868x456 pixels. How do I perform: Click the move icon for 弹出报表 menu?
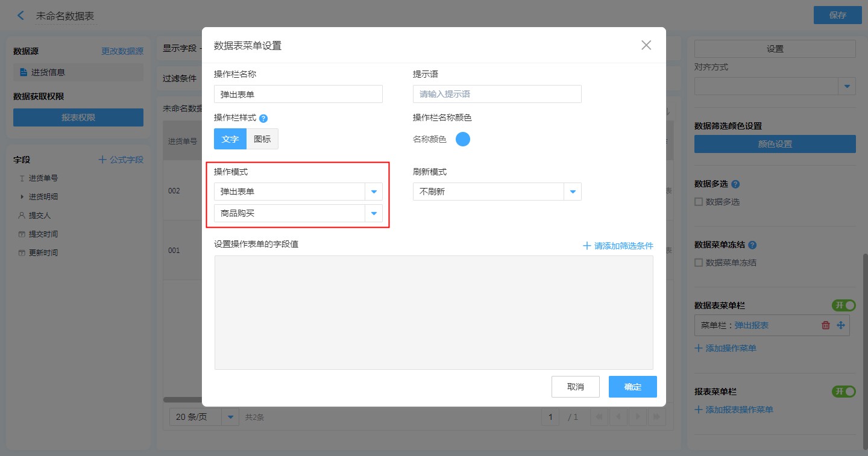(841, 325)
